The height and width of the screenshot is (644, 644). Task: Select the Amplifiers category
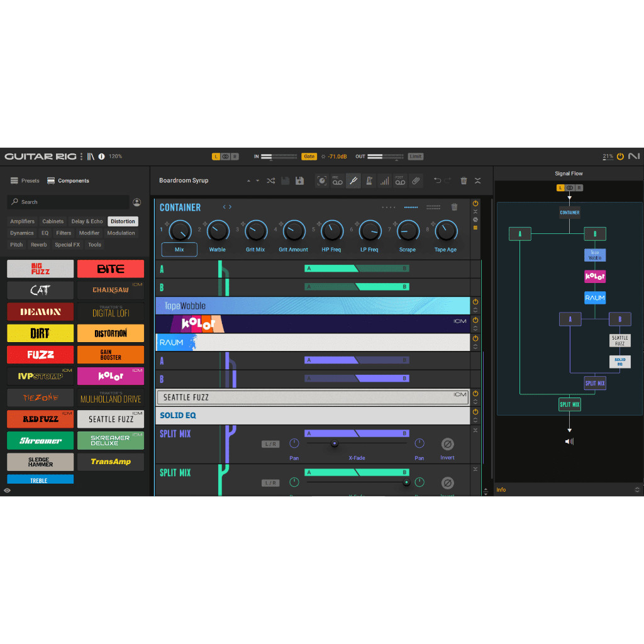coord(22,221)
